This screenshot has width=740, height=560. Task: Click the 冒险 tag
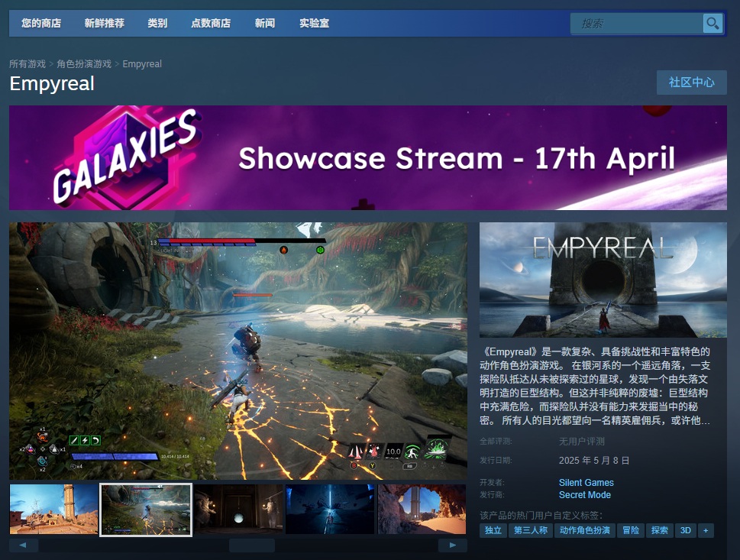631,530
